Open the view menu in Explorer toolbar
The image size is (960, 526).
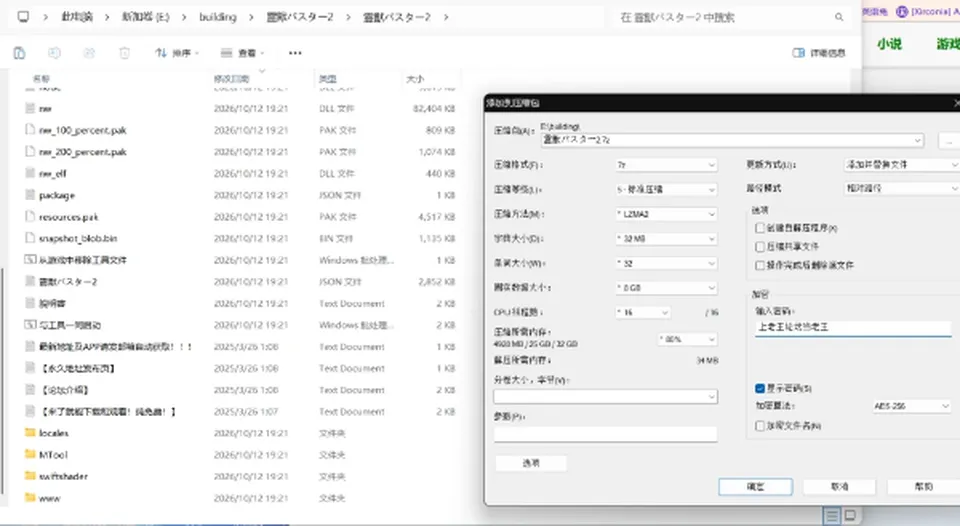(242, 53)
